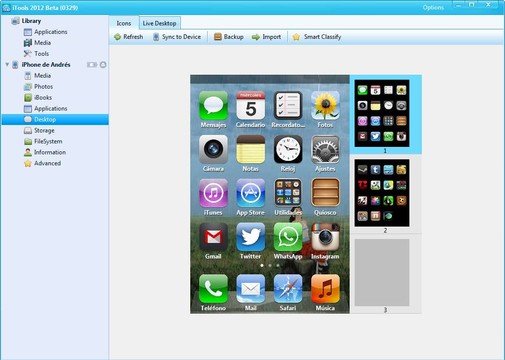505x360 pixels.
Task: Select the empty page 3 thumbnail
Action: click(382, 272)
